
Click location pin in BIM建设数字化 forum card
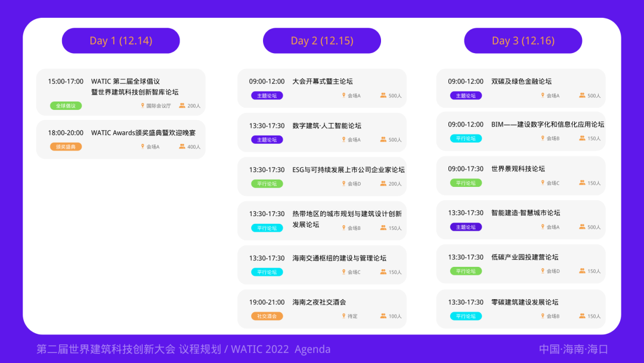point(543,138)
